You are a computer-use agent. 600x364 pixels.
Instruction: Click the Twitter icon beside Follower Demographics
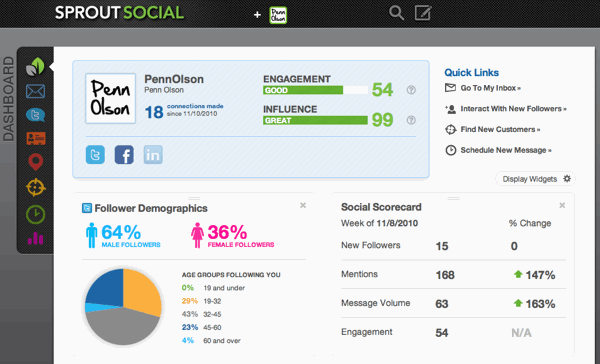click(87, 208)
